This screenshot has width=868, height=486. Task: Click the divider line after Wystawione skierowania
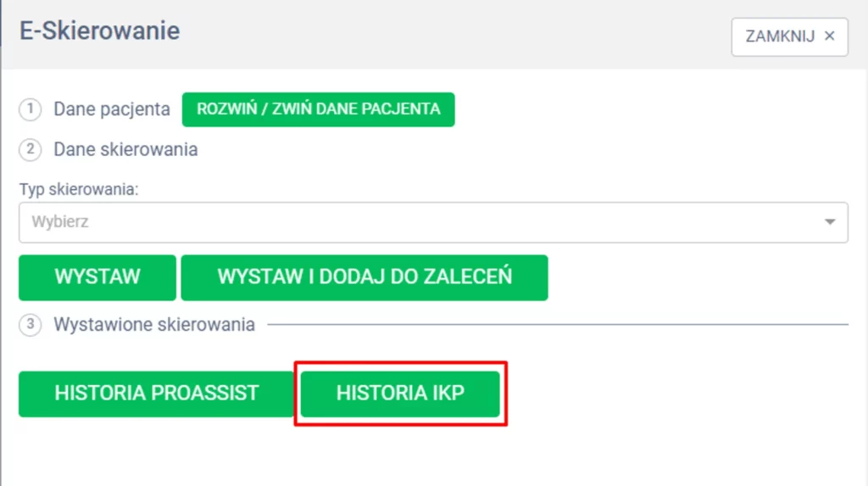pyautogui.click(x=558, y=324)
